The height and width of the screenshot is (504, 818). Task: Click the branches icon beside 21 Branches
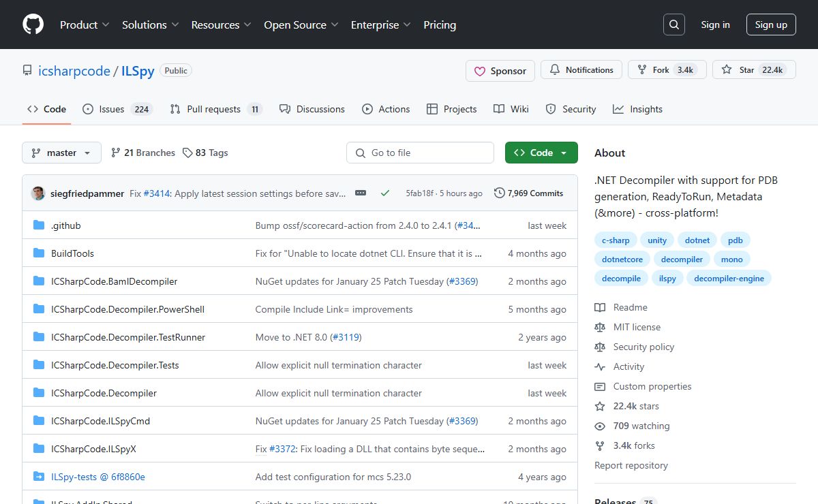[116, 153]
